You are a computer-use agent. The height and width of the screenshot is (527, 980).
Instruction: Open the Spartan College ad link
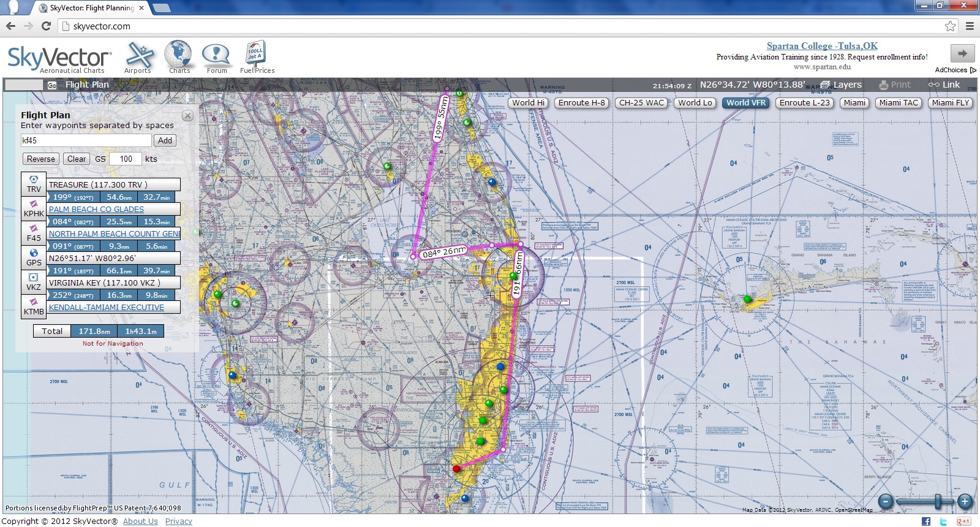(x=822, y=46)
